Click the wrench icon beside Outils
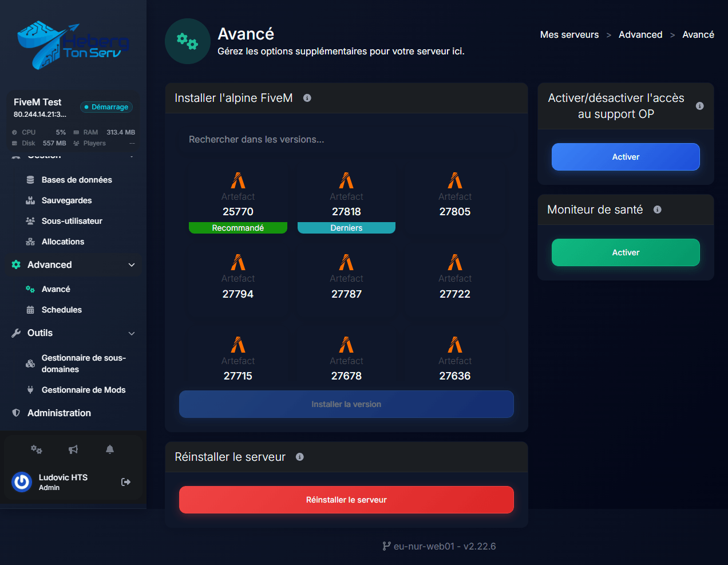The image size is (728, 565). (x=16, y=333)
